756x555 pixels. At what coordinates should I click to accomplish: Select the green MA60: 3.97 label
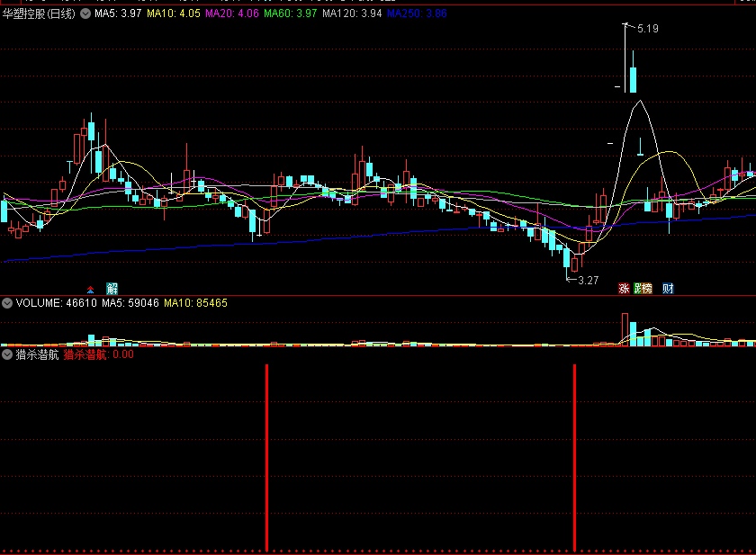[x=290, y=13]
